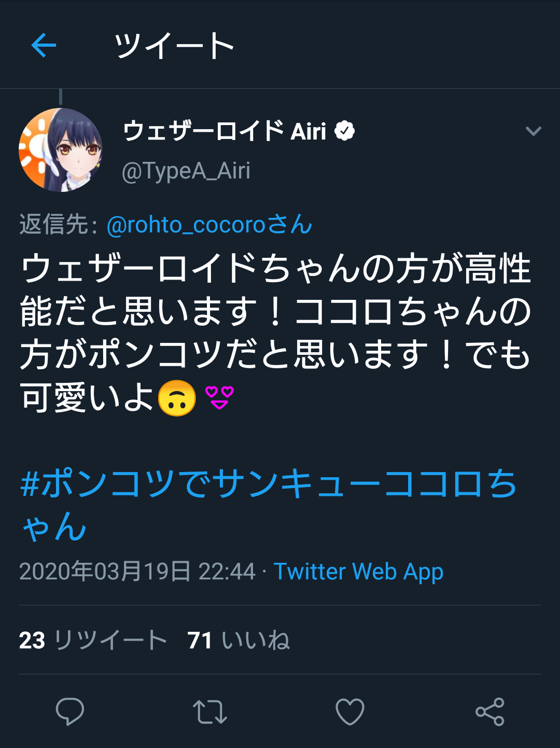Tap the back arrow icon
Viewport: 560px width, 748px height.
pos(44,46)
